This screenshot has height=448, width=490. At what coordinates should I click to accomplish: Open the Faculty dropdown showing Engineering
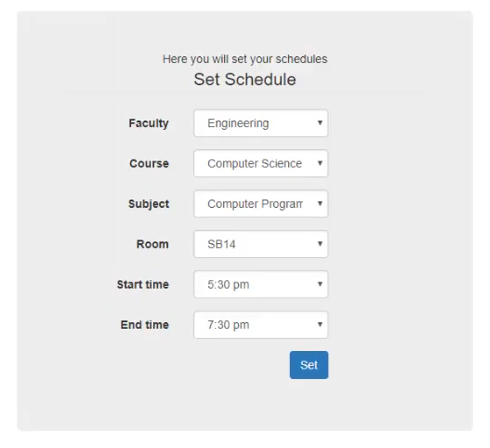(x=261, y=123)
